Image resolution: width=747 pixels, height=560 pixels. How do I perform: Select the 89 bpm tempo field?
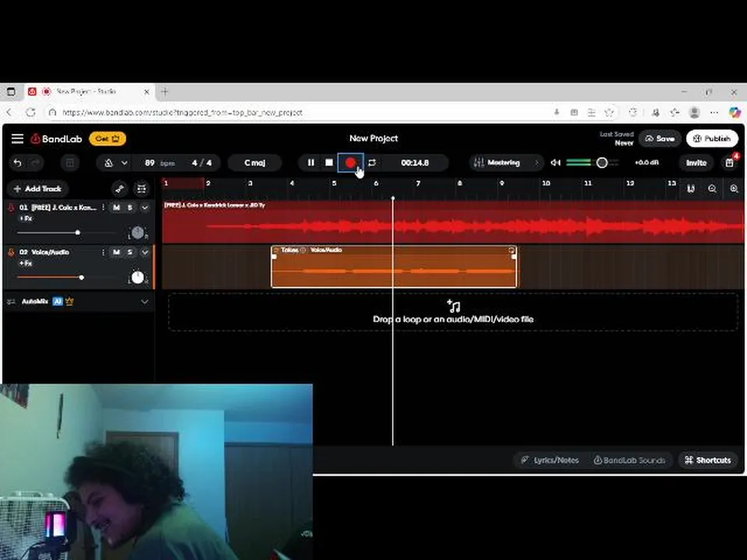tap(159, 163)
